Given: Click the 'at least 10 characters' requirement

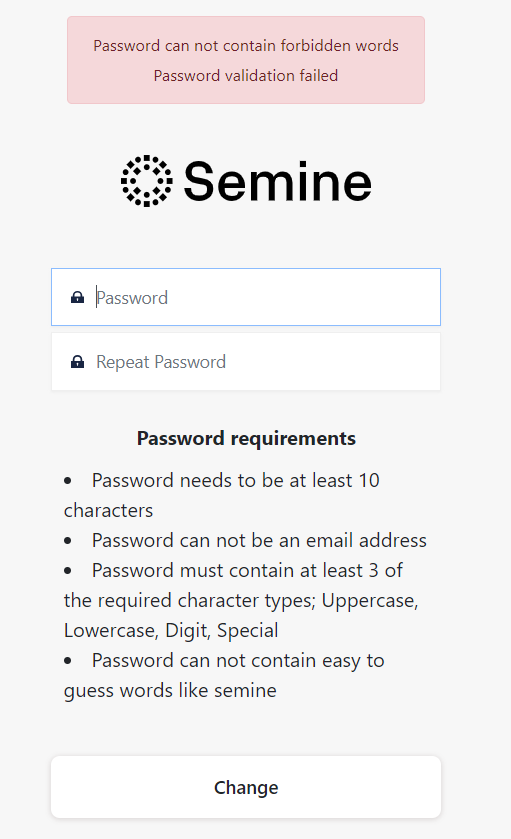Looking at the screenshot, I should pyautogui.click(x=222, y=495).
